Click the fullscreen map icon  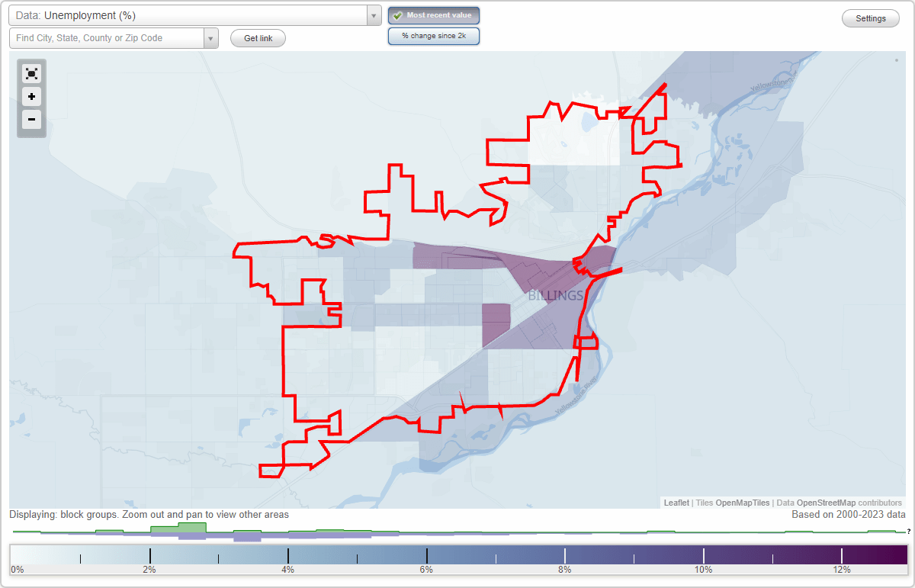[31, 74]
